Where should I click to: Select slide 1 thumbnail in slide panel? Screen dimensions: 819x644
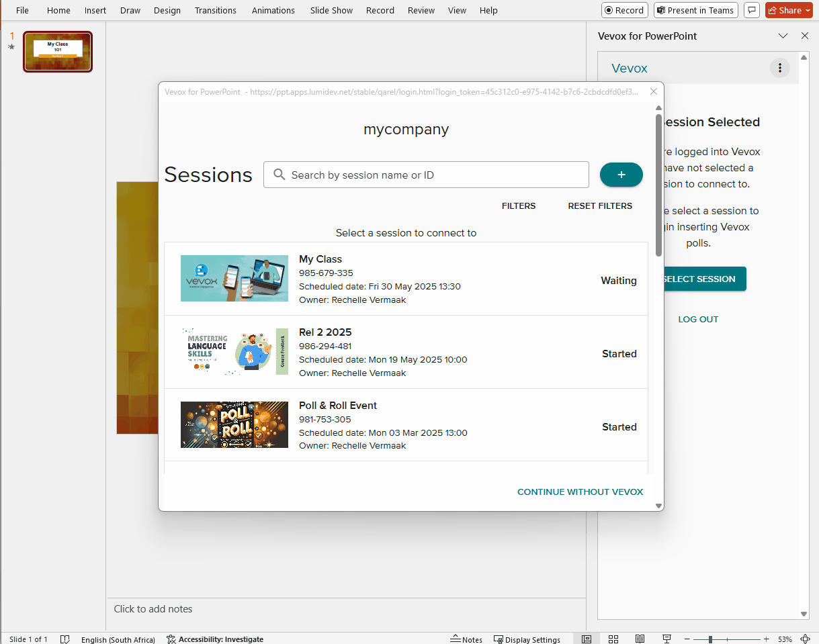(x=58, y=52)
